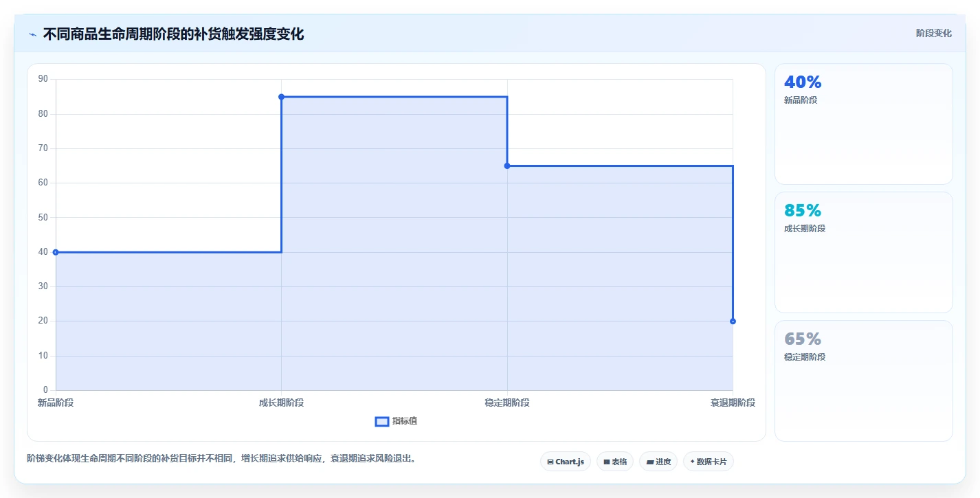Screen dimensions: 980x498
Task: Click the 稳定期阶段 x-axis label
Action: [x=507, y=403]
